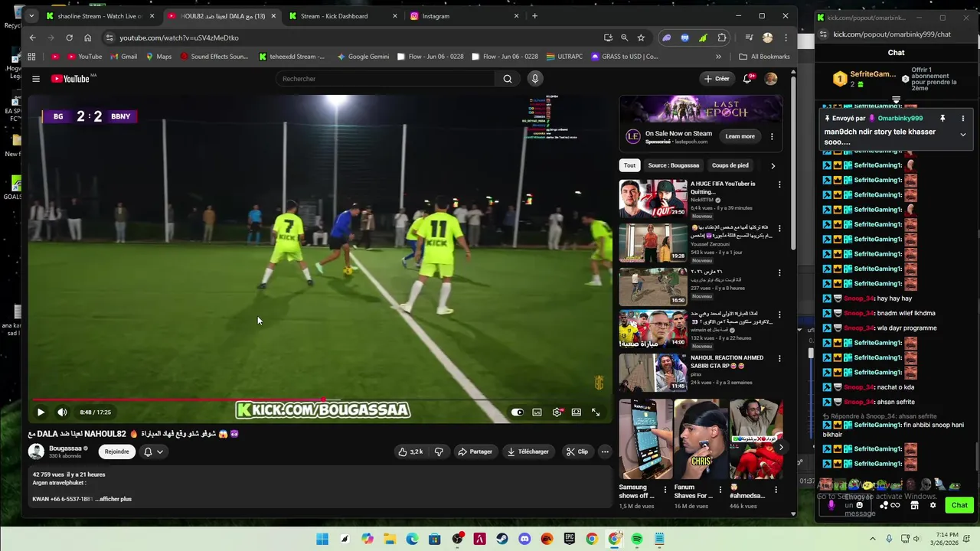
Task: Open A HUGE FIFA YouTuber video thumbnail
Action: pos(653,199)
